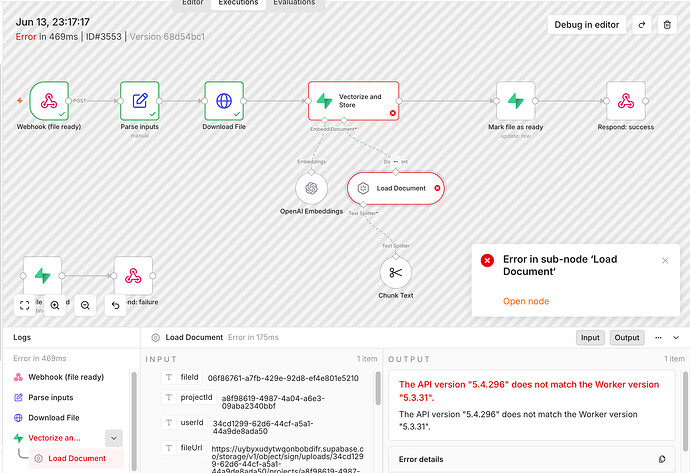Click the green bolt node at bottom left
Viewport: 690px width, 473px height.
pyautogui.click(x=42, y=276)
